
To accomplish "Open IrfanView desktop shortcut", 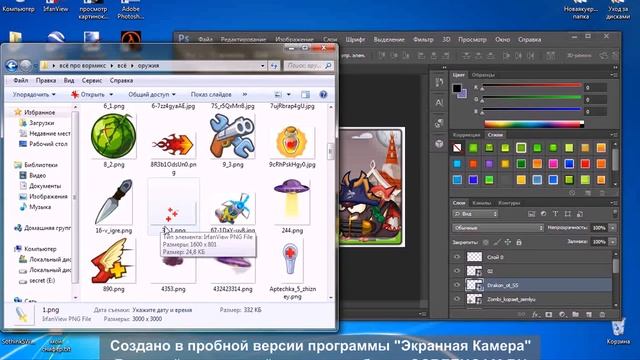I will click(x=56, y=6).
